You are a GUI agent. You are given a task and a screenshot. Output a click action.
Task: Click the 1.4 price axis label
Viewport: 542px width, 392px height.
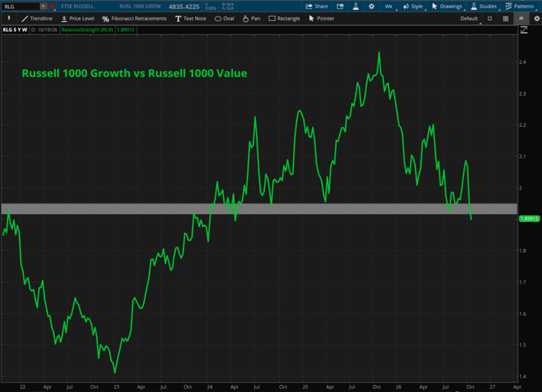point(523,377)
